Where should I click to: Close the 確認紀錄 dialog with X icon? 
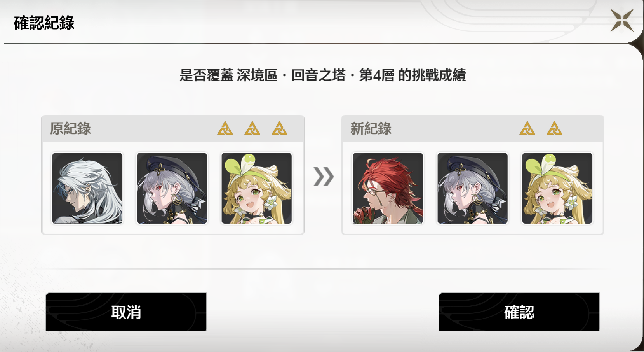click(x=622, y=20)
